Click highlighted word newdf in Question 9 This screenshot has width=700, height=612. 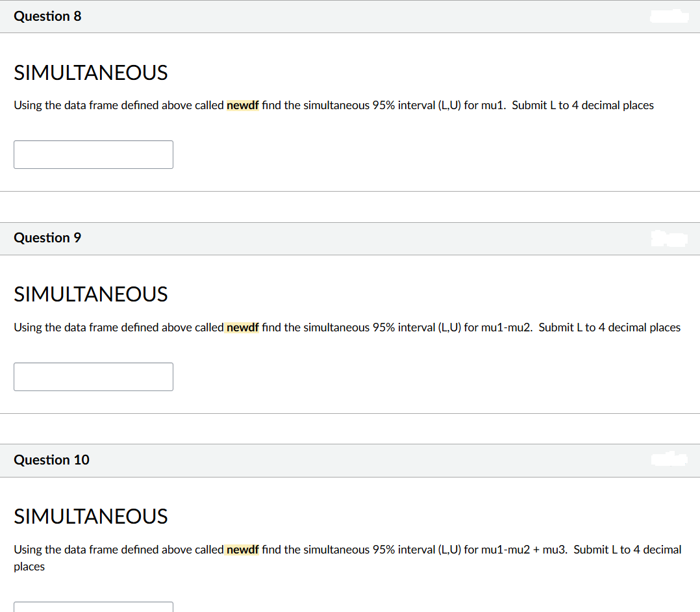(242, 327)
